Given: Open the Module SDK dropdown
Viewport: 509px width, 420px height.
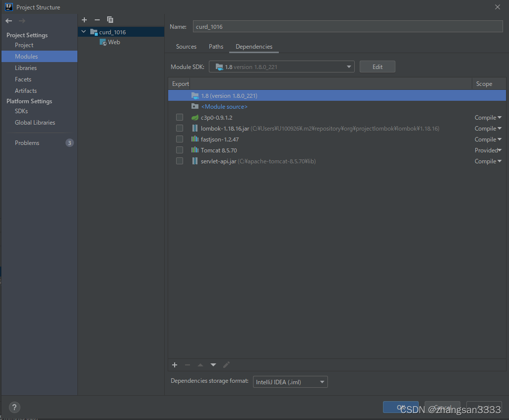Looking at the screenshot, I should pos(281,67).
